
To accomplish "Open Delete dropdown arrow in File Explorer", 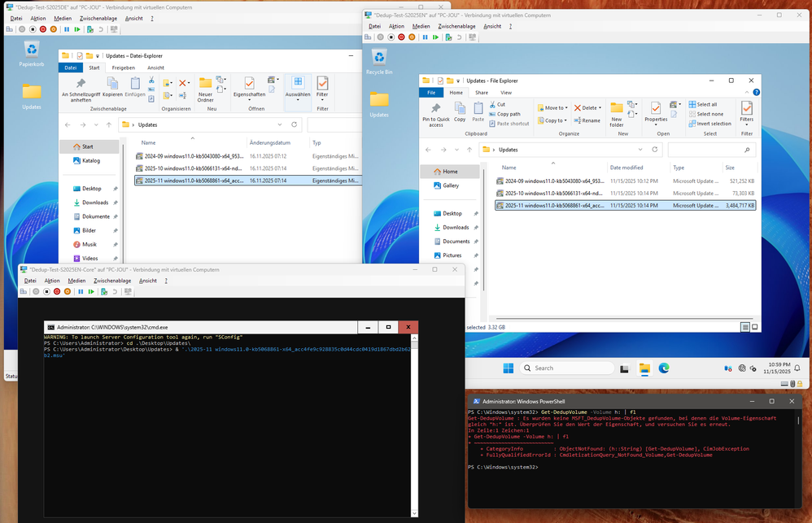I will click(600, 108).
